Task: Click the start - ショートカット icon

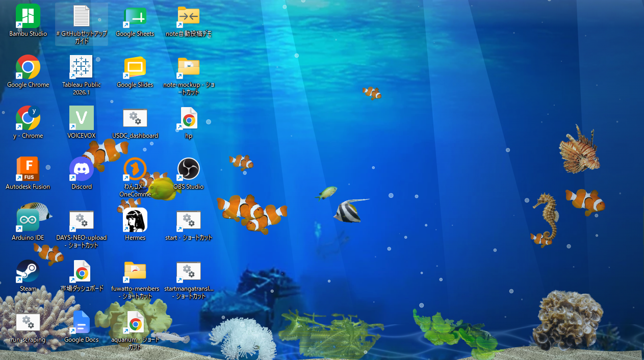Action: (189, 220)
